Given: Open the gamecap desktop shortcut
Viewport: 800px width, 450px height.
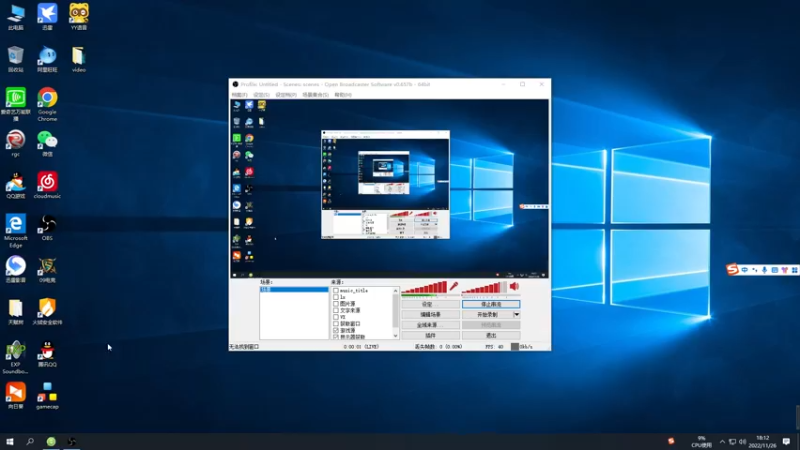Looking at the screenshot, I should [47, 396].
